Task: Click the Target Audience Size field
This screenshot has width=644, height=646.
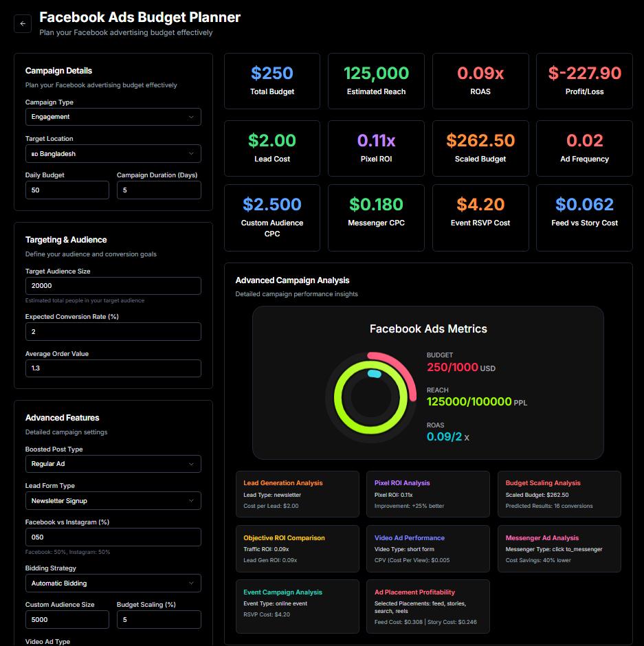Action: (x=113, y=286)
